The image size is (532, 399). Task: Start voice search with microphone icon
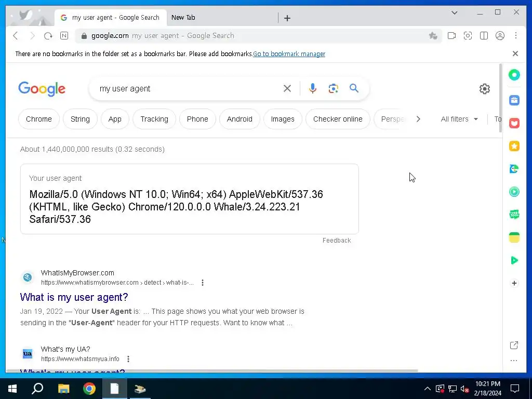coord(312,88)
